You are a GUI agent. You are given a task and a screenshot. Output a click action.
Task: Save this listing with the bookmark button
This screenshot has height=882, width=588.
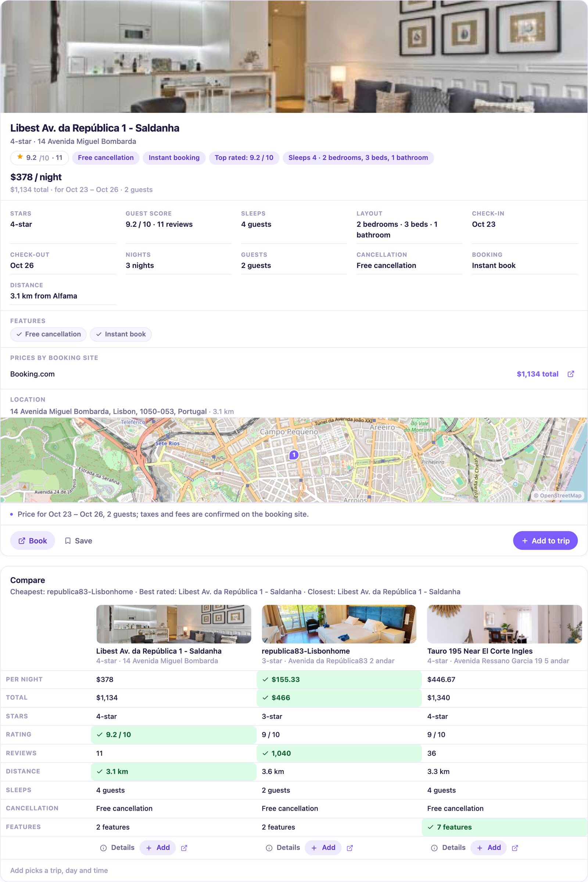(78, 540)
